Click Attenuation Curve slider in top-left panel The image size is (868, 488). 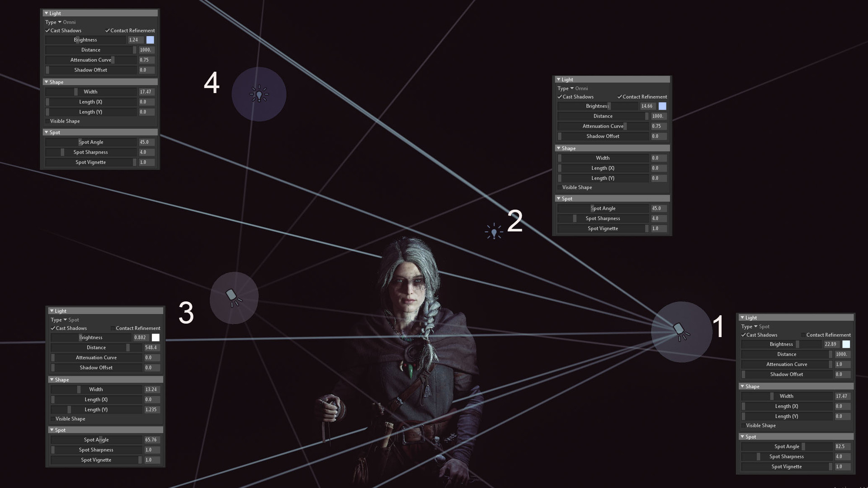(x=91, y=60)
